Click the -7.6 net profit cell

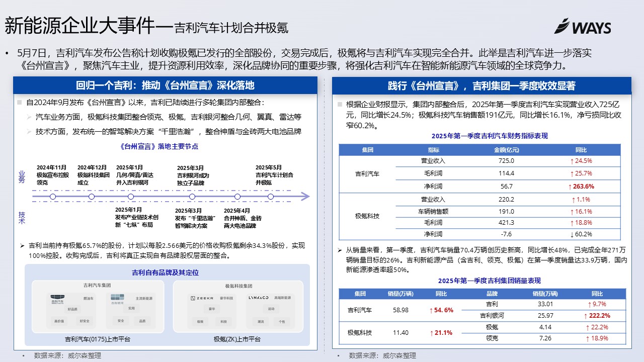pyautogui.click(x=507, y=234)
